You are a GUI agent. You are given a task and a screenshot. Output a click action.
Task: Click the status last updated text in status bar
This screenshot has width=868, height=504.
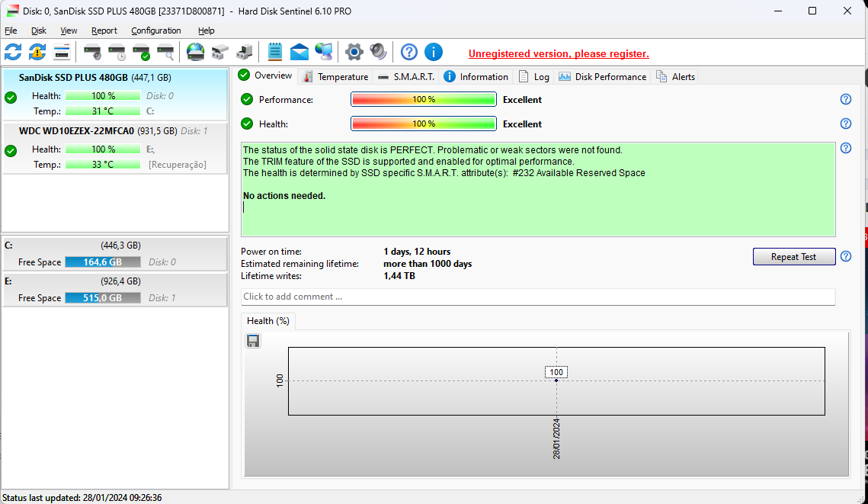click(82, 497)
